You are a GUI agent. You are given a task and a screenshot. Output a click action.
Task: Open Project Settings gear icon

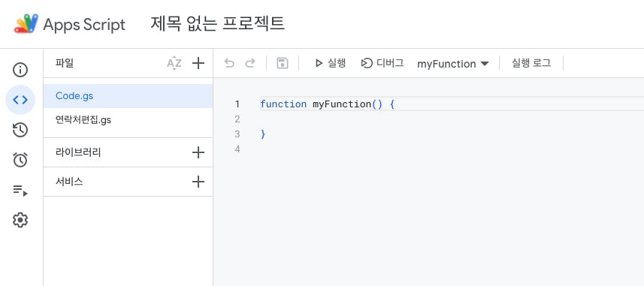pos(20,221)
